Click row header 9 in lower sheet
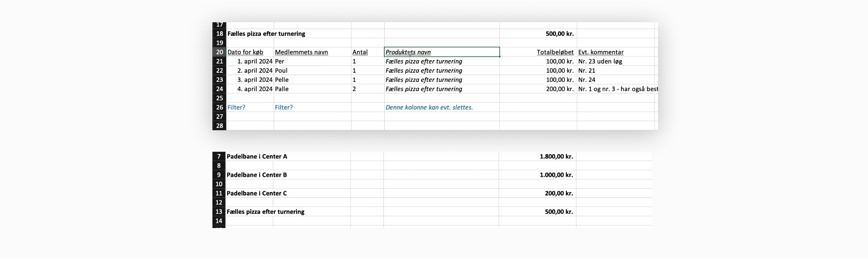The width and height of the screenshot is (868, 259). point(219,175)
